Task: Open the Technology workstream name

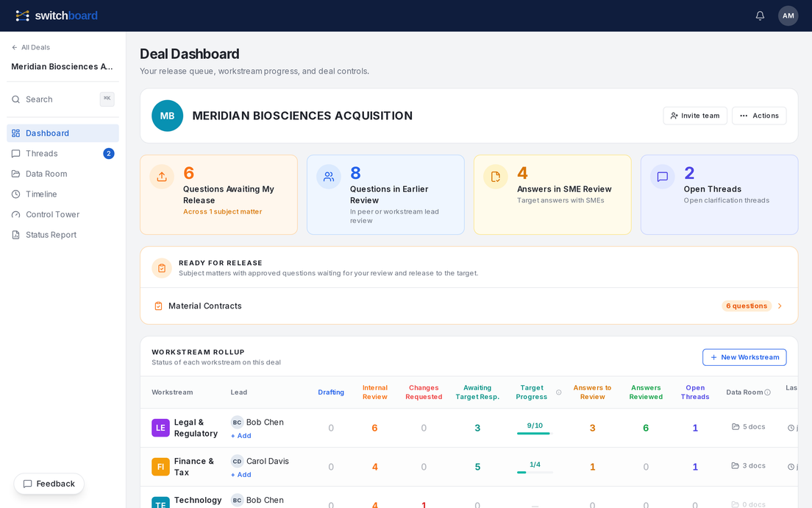Action: coord(198,500)
